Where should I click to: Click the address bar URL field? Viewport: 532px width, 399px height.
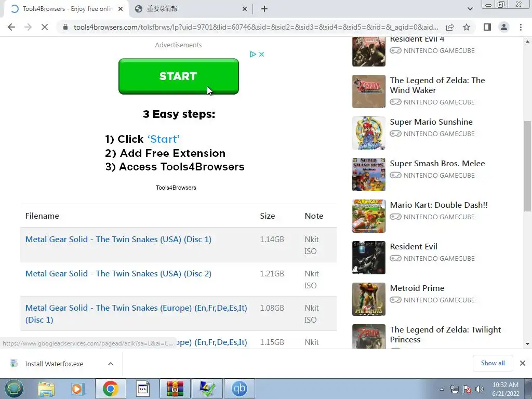point(256,27)
